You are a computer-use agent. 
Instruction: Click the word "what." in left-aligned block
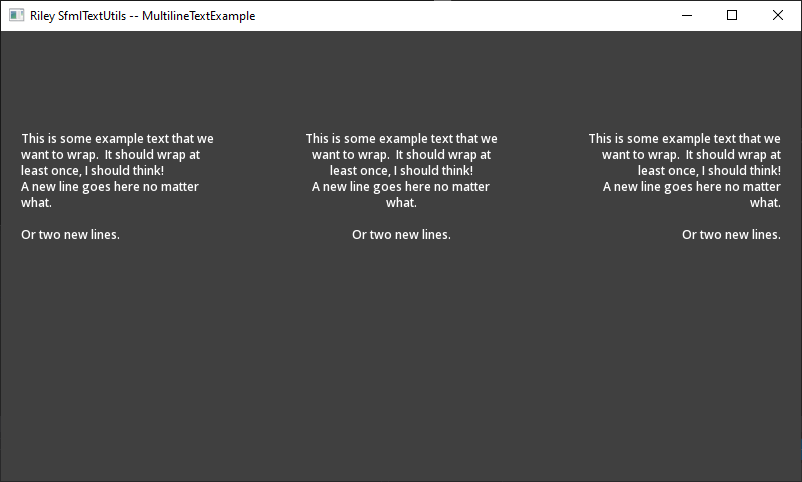[x=36, y=203]
